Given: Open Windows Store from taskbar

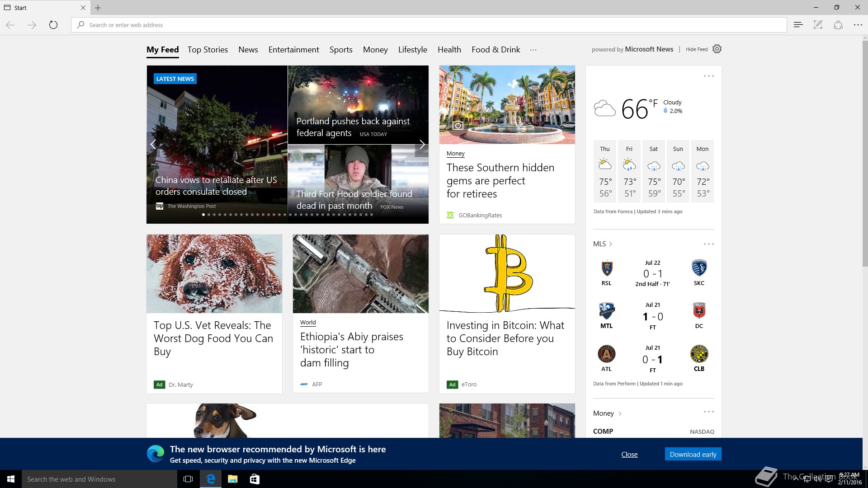Looking at the screenshot, I should coord(255,479).
